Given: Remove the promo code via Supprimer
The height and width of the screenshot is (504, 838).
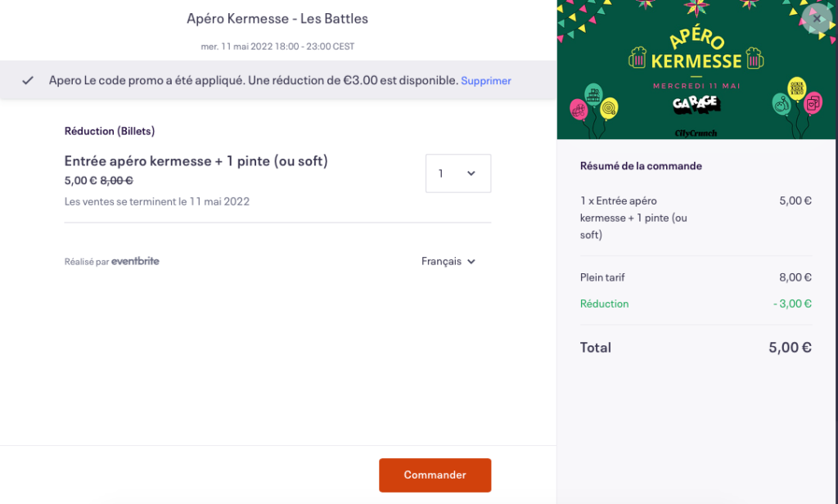Looking at the screenshot, I should (486, 81).
